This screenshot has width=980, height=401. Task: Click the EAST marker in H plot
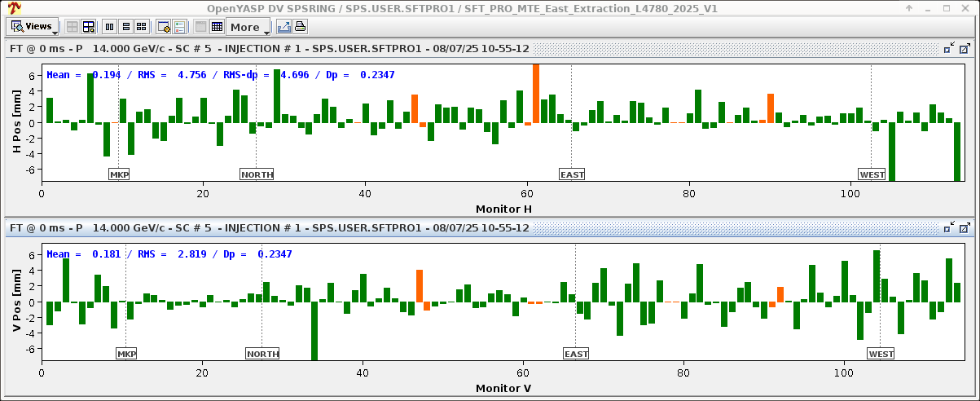click(571, 174)
